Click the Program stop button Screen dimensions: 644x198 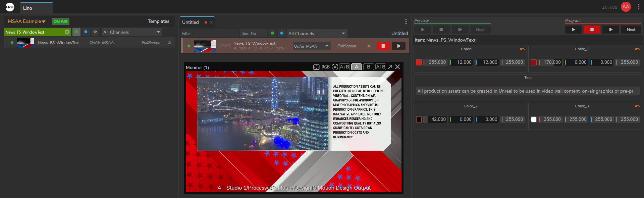click(592, 30)
